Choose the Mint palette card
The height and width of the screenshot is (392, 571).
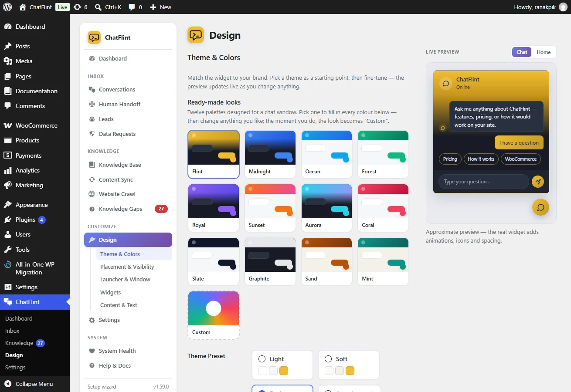[383, 262]
